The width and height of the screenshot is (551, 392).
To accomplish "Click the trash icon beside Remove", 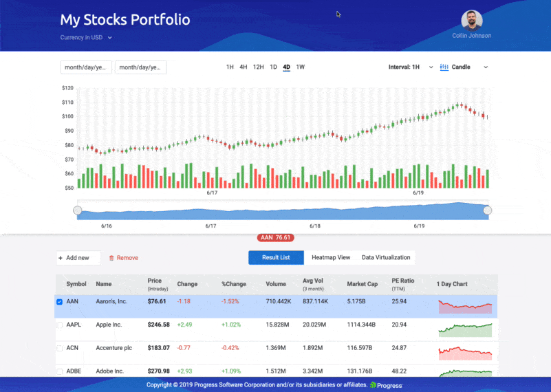I will tap(111, 258).
